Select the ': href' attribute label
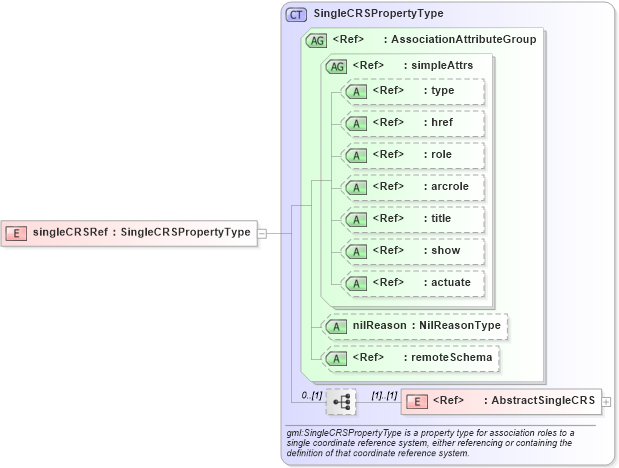The width and height of the screenshot is (619, 468). [x=438, y=122]
